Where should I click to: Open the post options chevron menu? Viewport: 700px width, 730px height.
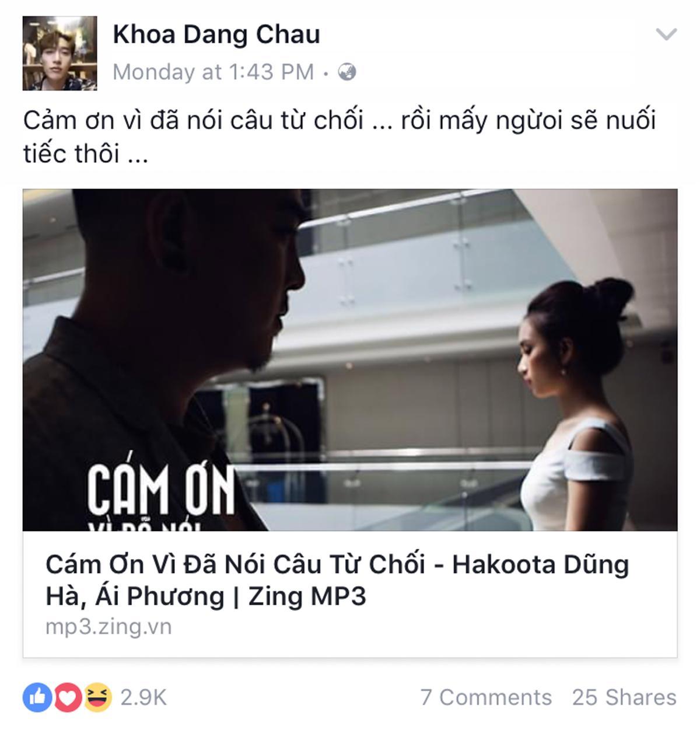coord(666,34)
